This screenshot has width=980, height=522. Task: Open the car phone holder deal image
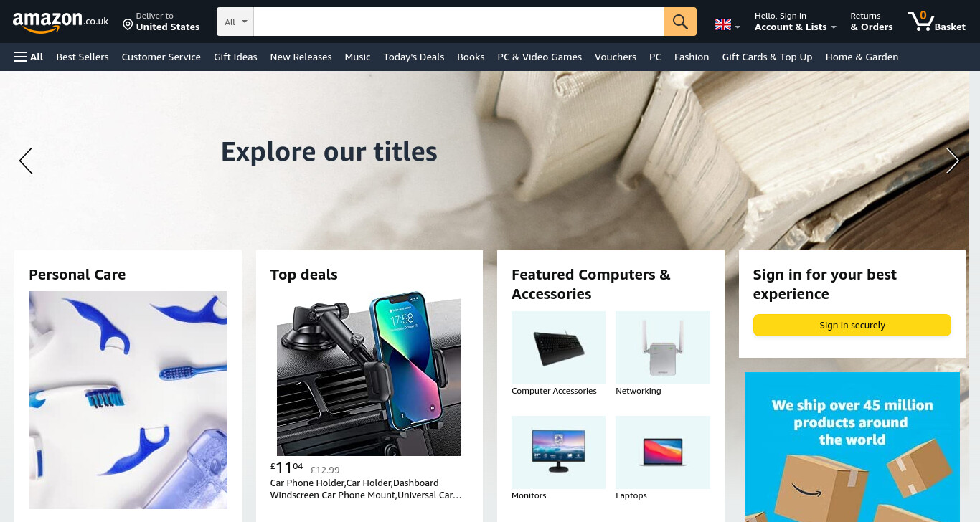coord(369,374)
